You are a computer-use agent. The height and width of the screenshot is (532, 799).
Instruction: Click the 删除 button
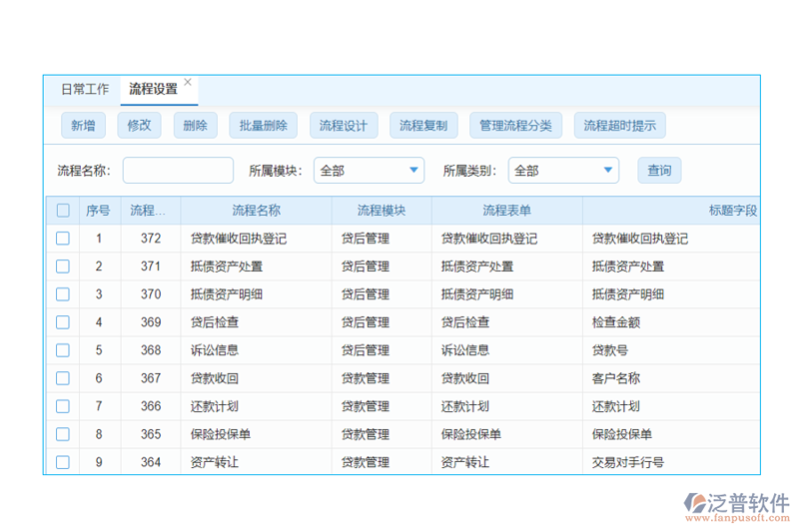click(195, 125)
